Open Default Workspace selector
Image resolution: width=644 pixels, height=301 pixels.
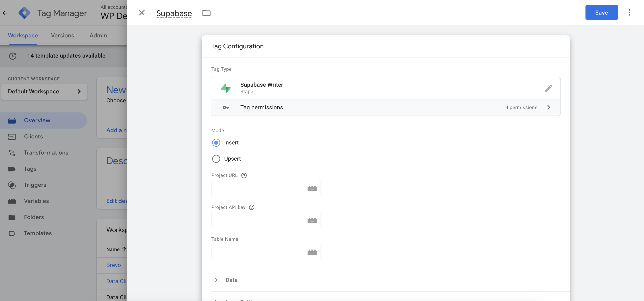click(x=44, y=91)
